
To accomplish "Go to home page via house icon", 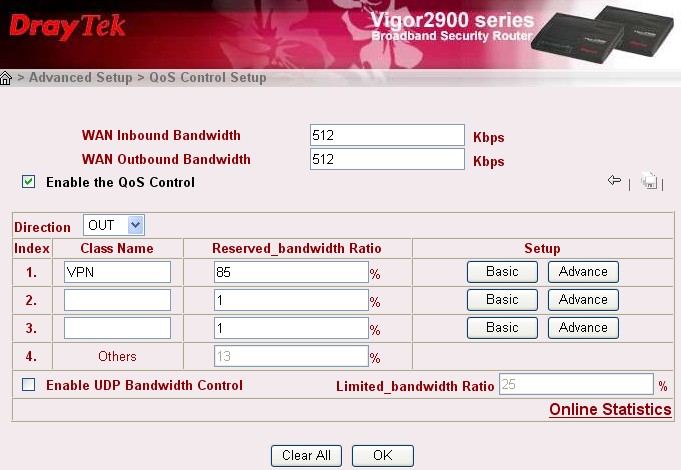I will (6, 78).
